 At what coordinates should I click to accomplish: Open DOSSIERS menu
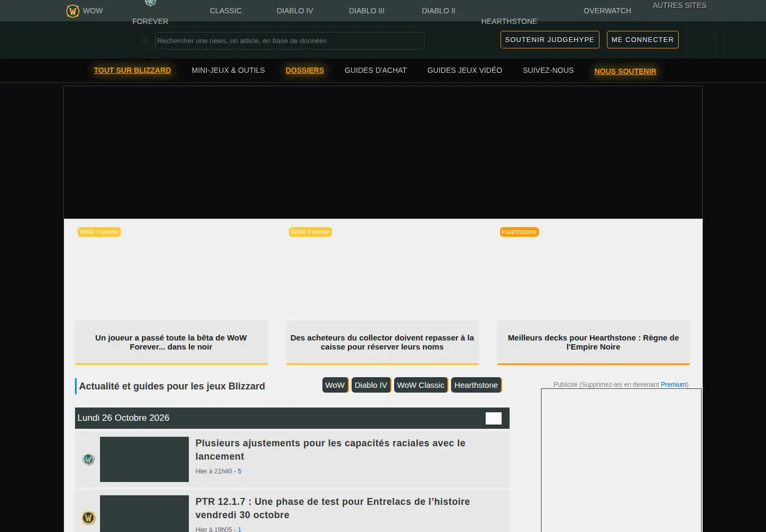(x=305, y=70)
